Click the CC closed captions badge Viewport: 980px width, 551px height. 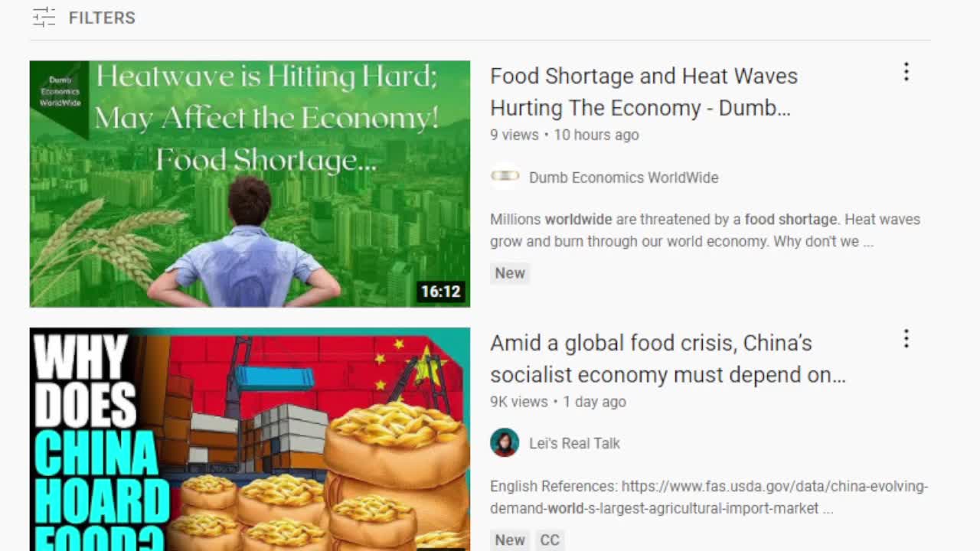tap(550, 540)
